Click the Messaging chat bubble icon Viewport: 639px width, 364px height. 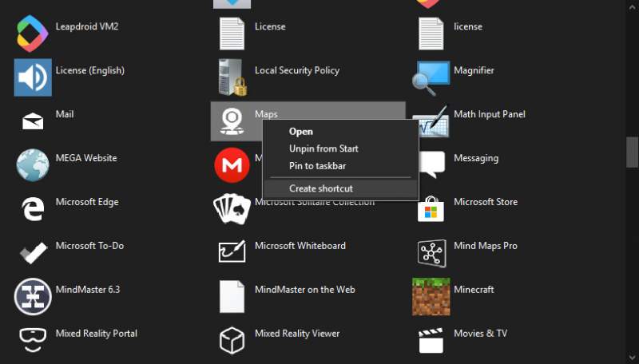[432, 165]
